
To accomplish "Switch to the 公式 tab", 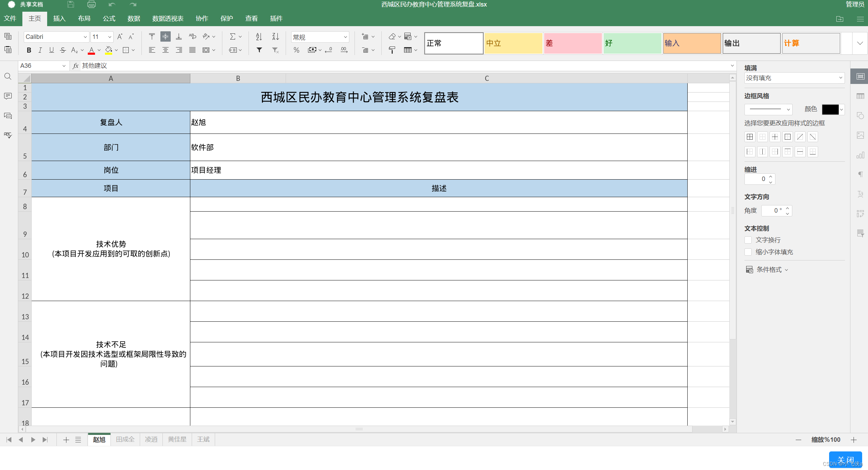I will click(109, 19).
